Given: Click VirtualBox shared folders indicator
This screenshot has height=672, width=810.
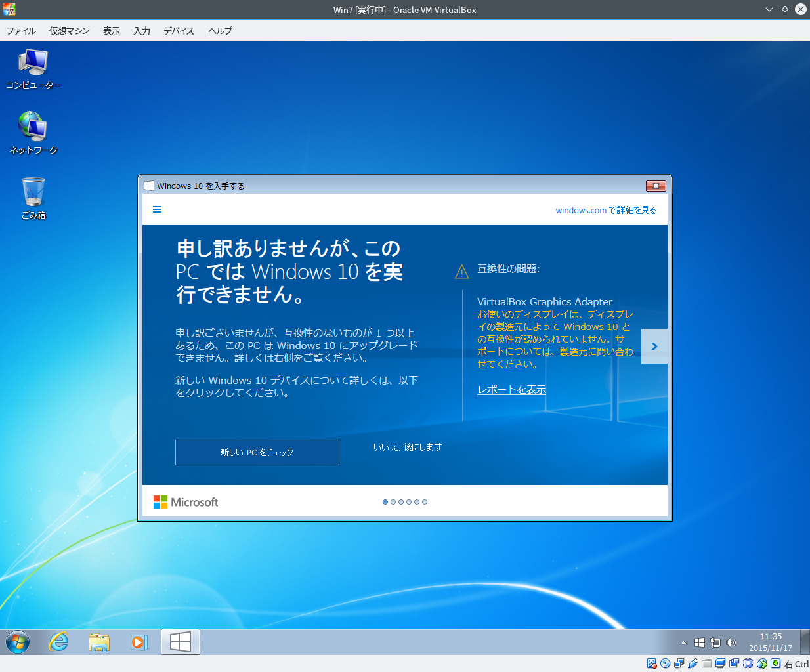Looking at the screenshot, I should pyautogui.click(x=706, y=663).
